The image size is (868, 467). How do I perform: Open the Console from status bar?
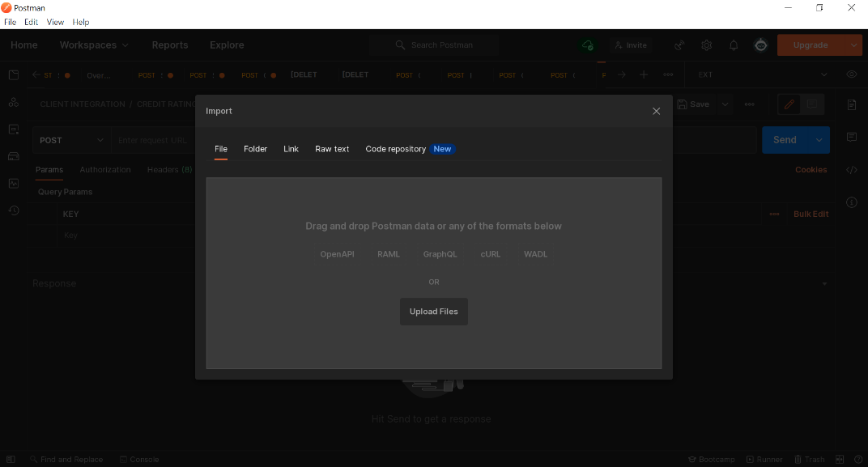[x=139, y=459]
